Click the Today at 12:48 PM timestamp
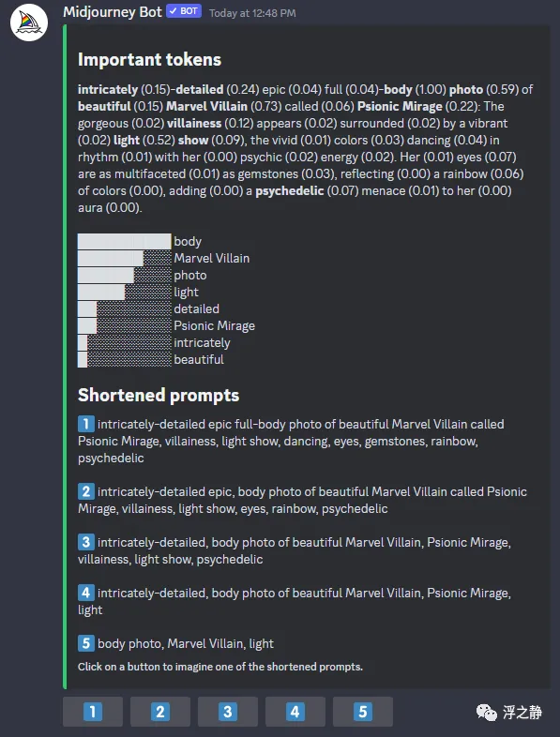 (x=252, y=13)
